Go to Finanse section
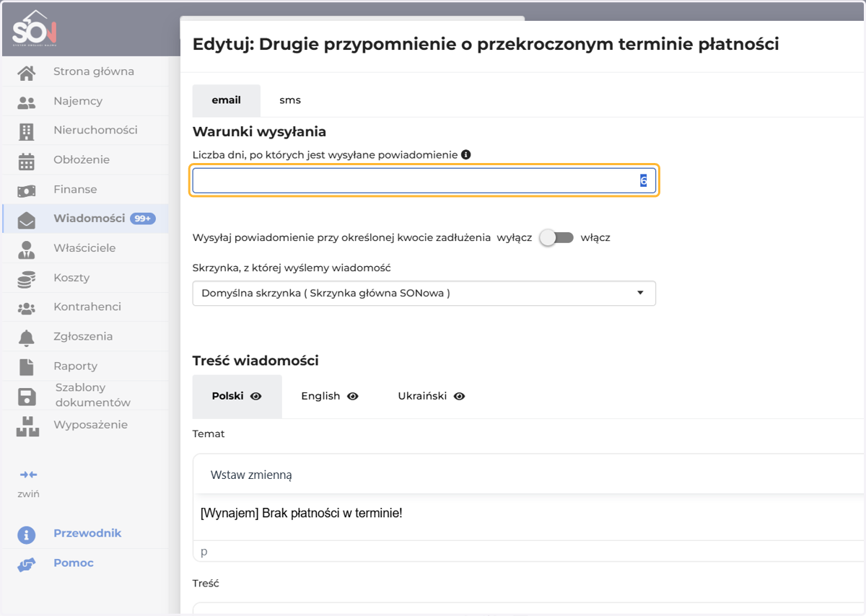This screenshot has height=616, width=866. click(x=75, y=189)
